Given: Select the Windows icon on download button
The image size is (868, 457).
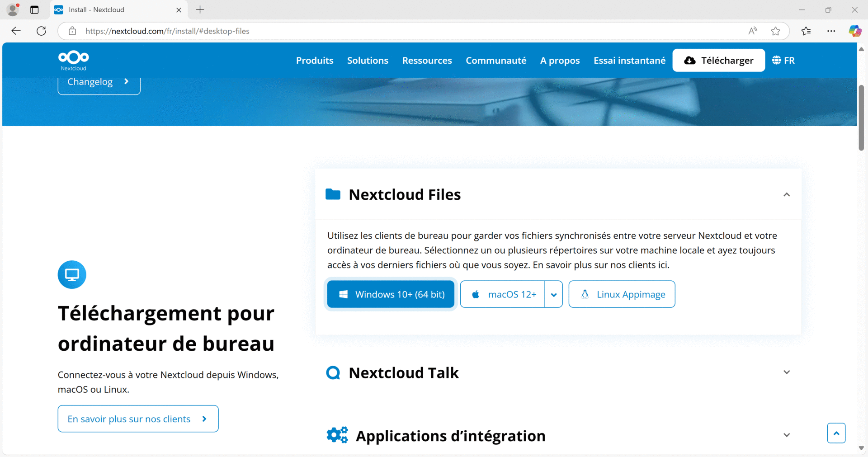Looking at the screenshot, I should coord(344,294).
